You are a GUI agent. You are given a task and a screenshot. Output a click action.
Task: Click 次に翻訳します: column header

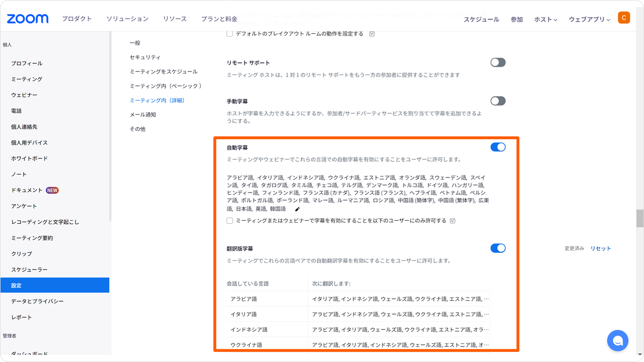pyautogui.click(x=331, y=284)
